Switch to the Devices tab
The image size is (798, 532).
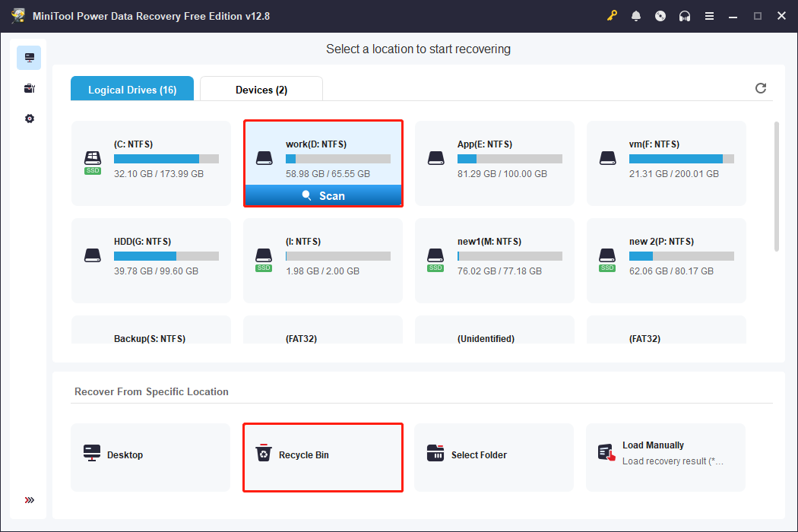261,89
